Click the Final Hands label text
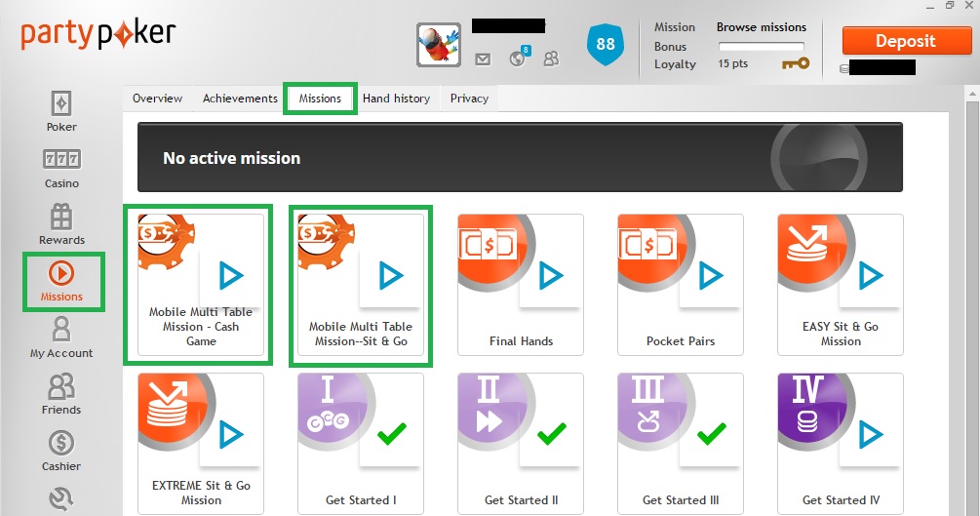Viewport: 980px width, 516px height. pos(521,341)
